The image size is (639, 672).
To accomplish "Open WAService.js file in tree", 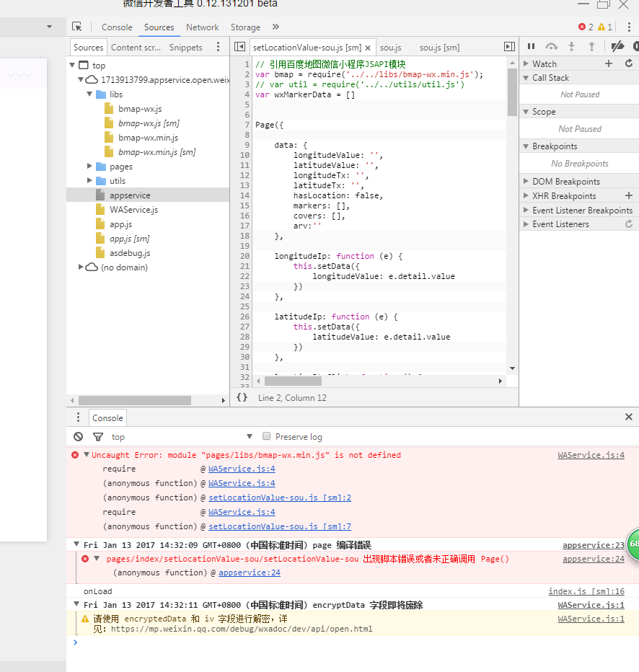I will point(133,210).
